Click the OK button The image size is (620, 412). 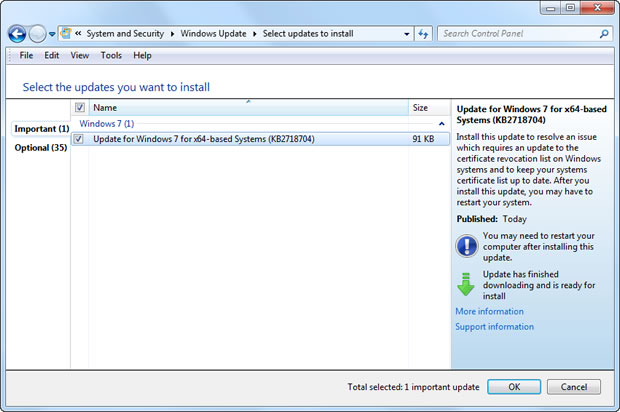click(x=514, y=386)
